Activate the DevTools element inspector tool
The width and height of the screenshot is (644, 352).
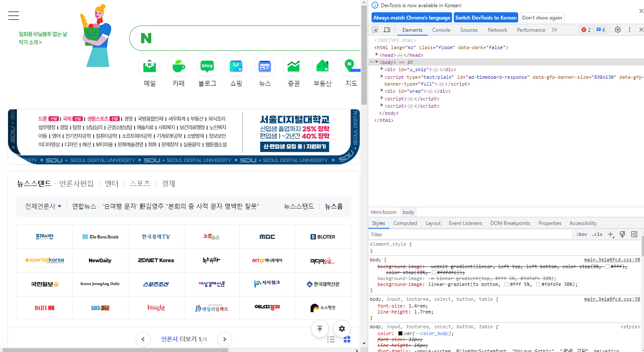tap(375, 30)
